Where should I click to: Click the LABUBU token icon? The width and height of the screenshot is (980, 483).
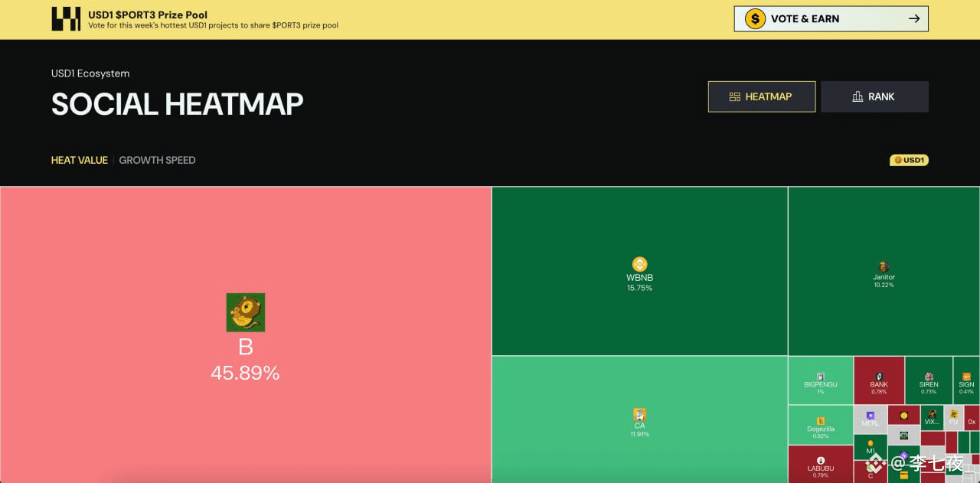(821, 460)
